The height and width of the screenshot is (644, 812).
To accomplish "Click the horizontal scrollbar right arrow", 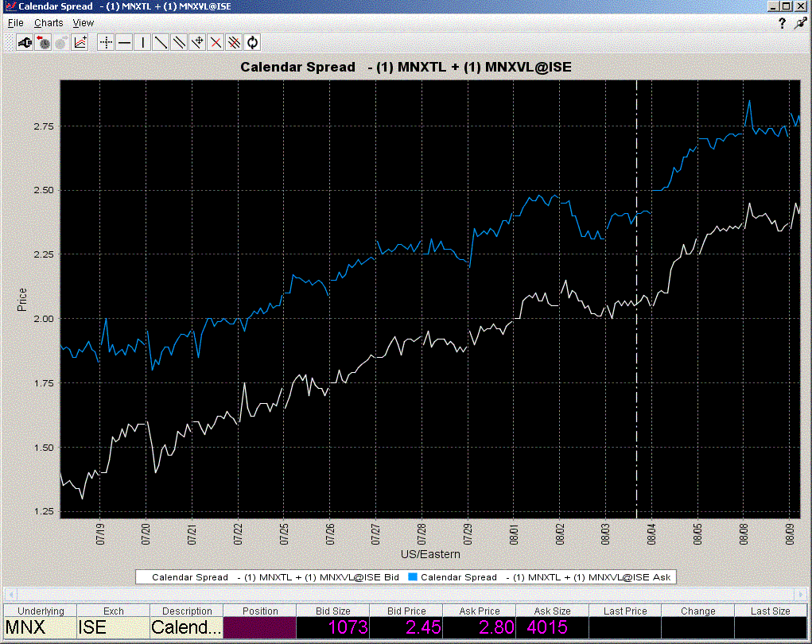I will [x=801, y=594].
